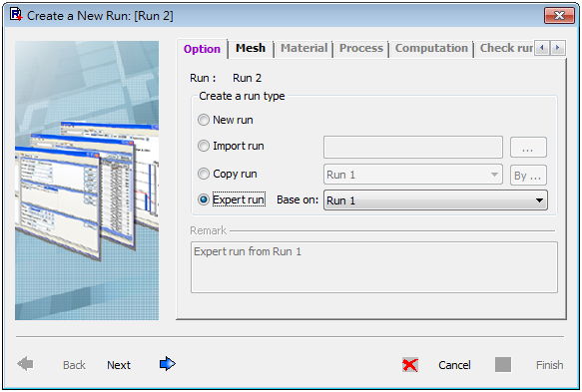Click the Remark text box

tap(374, 267)
